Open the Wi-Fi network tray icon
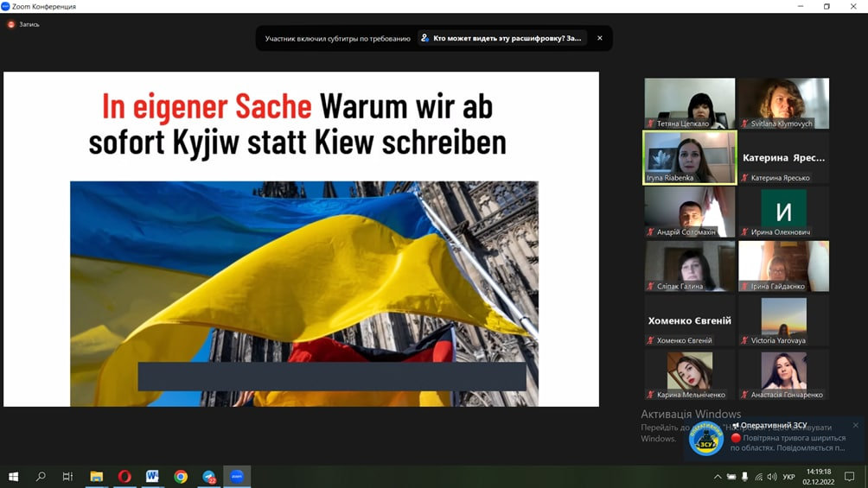Viewport: 868px width, 488px height. (758, 477)
